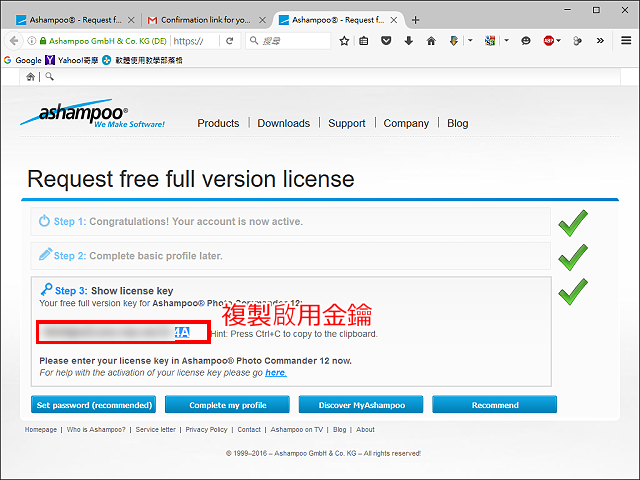The width and height of the screenshot is (640, 480).
Task: Open the Blog menu item
Action: click(x=458, y=123)
